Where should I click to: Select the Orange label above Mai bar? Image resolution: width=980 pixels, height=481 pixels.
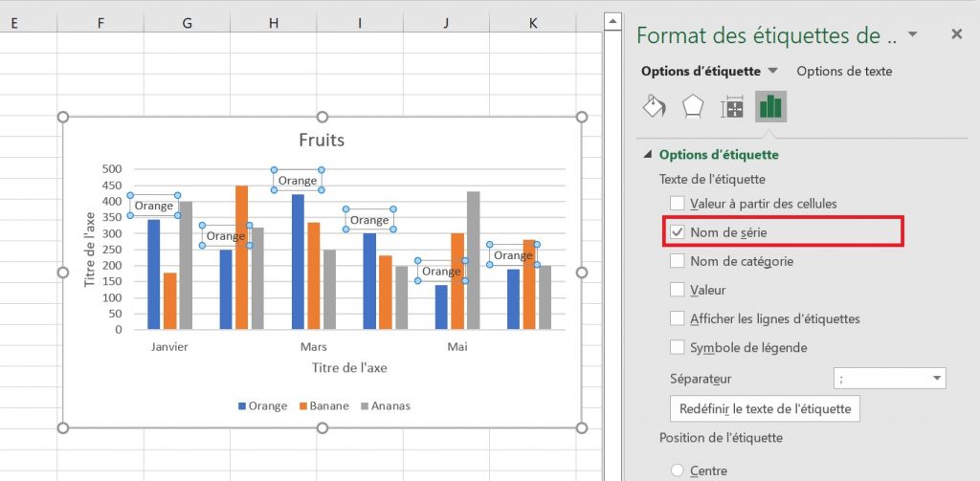pos(441,272)
